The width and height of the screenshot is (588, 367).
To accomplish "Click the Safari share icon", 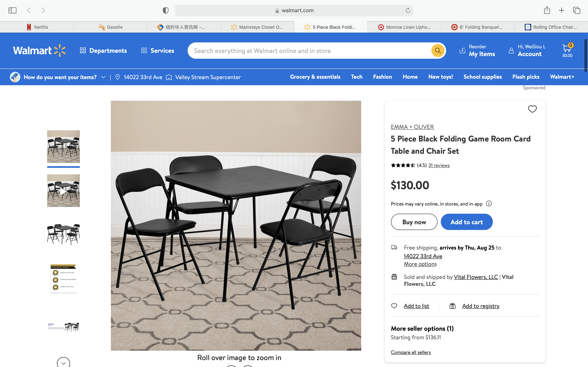I will point(547,10).
